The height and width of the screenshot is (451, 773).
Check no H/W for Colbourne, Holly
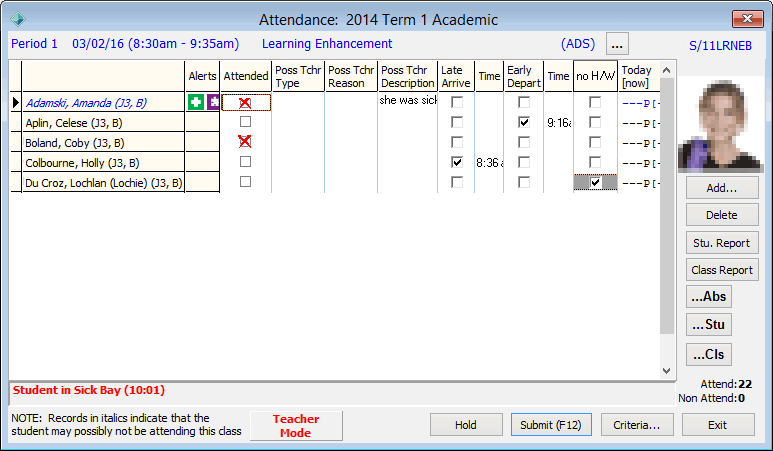pos(595,162)
